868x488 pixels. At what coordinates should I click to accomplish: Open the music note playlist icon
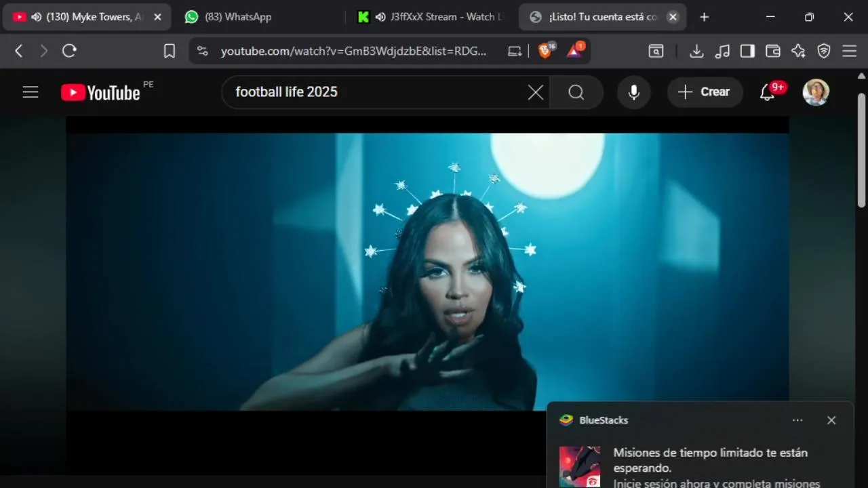[x=722, y=51]
